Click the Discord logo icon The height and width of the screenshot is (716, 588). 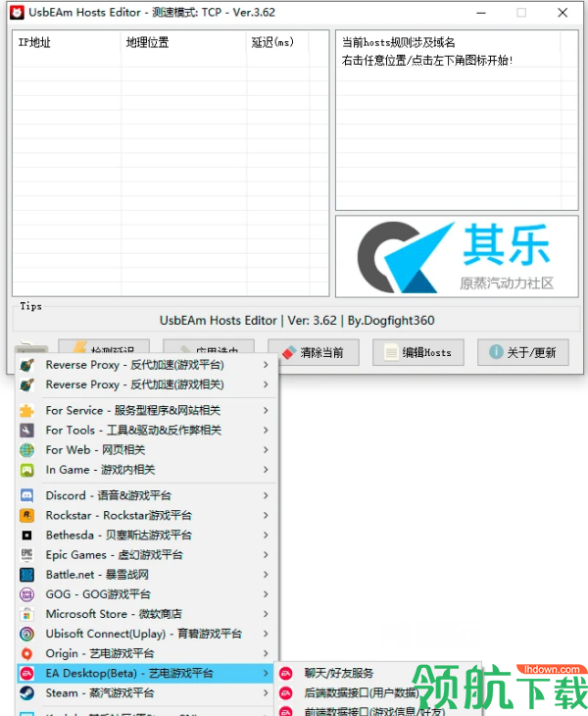(x=26, y=495)
